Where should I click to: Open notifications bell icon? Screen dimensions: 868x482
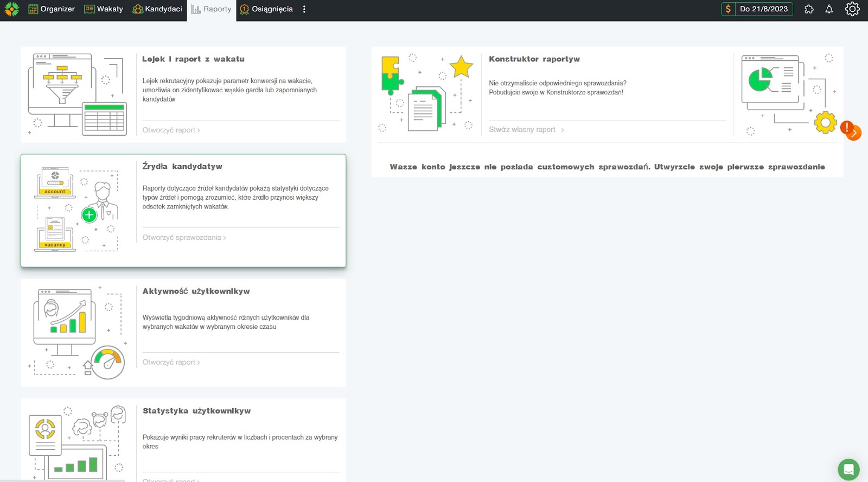click(x=829, y=9)
